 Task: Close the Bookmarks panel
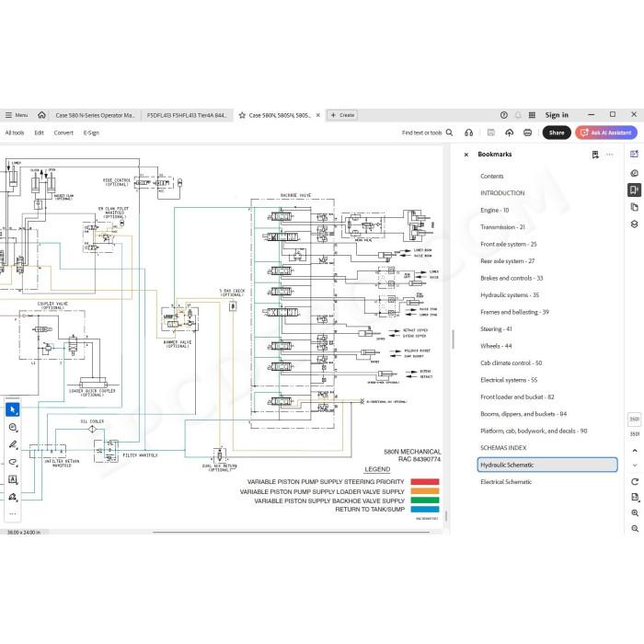(x=466, y=155)
